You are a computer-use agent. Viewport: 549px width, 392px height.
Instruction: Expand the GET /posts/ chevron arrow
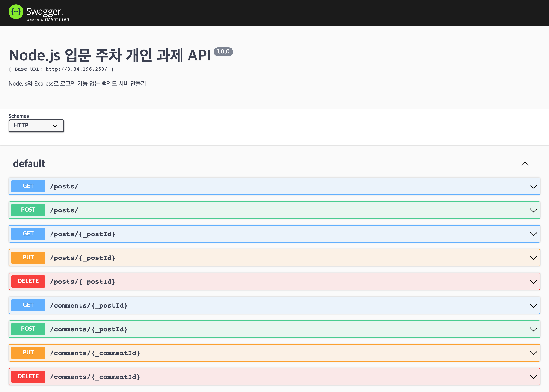(x=533, y=186)
